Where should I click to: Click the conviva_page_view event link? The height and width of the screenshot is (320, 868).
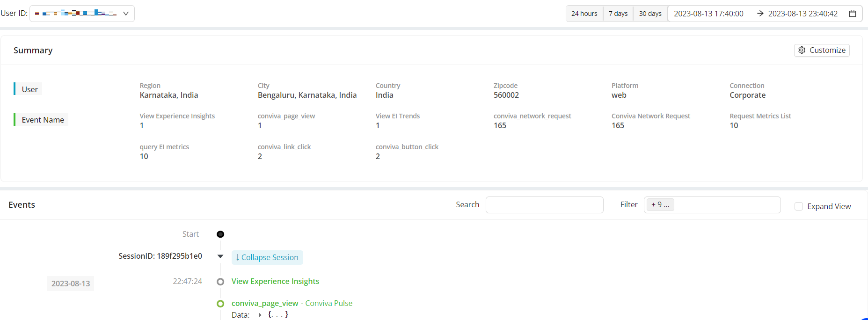(x=265, y=303)
